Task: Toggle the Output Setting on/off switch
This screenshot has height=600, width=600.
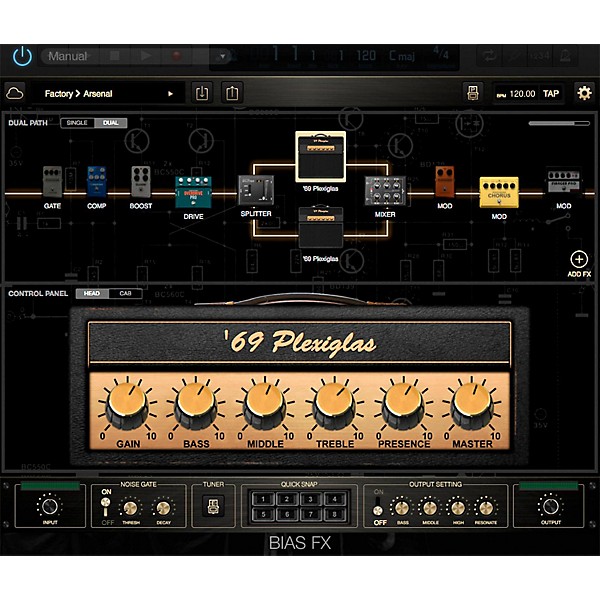Action: 379,507
